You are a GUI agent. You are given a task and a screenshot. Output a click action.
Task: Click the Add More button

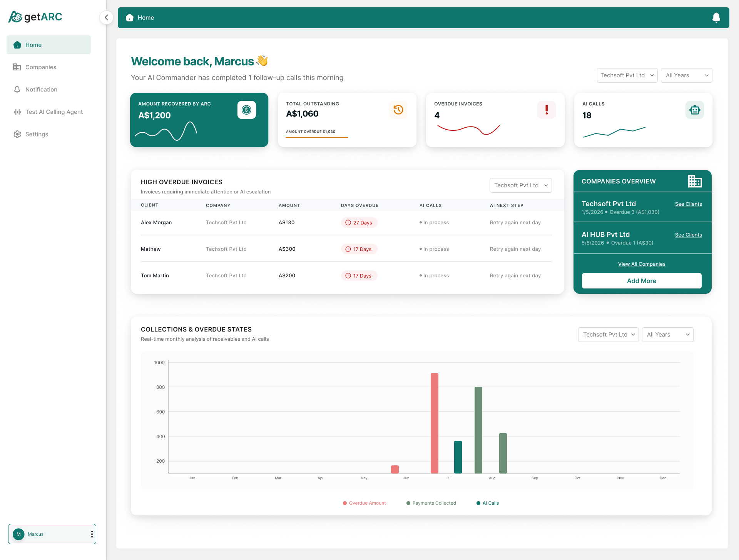coord(641,281)
